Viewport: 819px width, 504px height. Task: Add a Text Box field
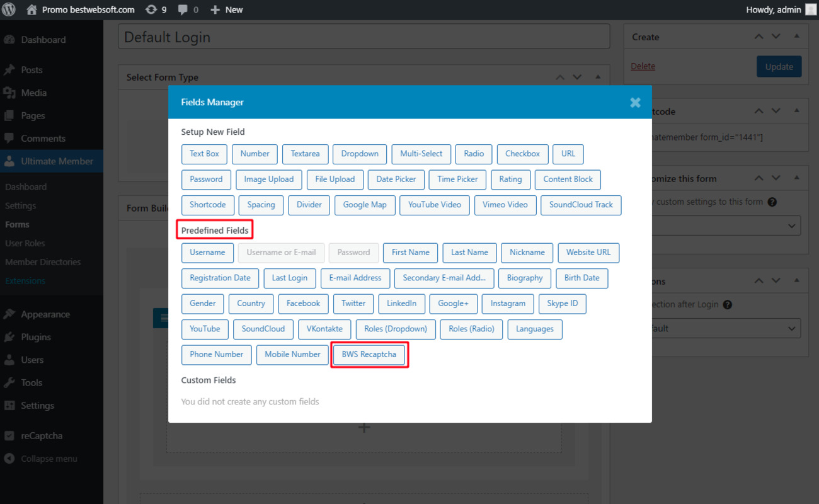(x=205, y=154)
